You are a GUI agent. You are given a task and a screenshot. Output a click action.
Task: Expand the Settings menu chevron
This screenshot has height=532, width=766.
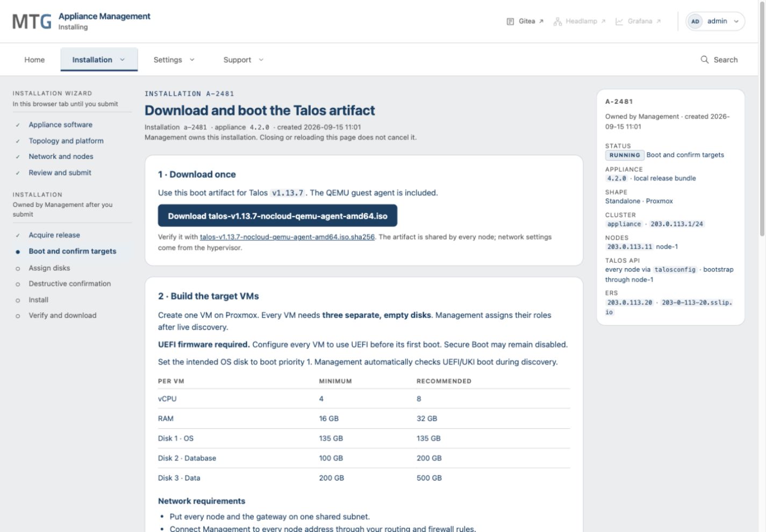tap(192, 60)
